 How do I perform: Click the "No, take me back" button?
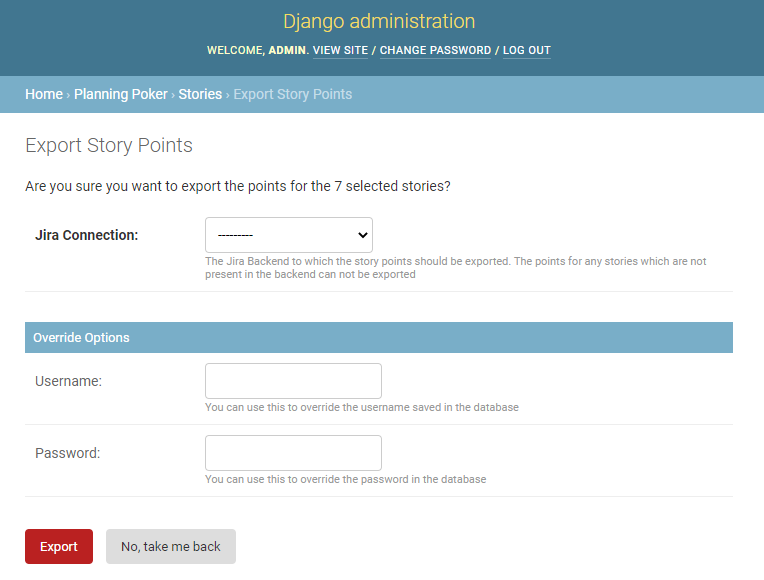coord(171,546)
